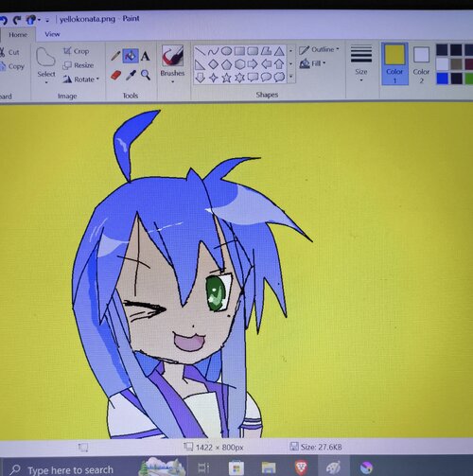Activate the Color 2 background button
This screenshot has width=473, height=476.
click(421, 65)
